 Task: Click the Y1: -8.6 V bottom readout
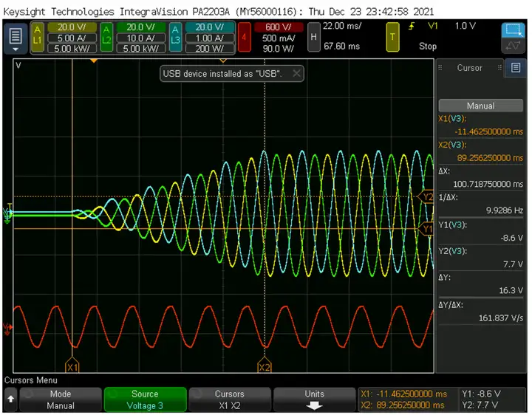coord(481,394)
